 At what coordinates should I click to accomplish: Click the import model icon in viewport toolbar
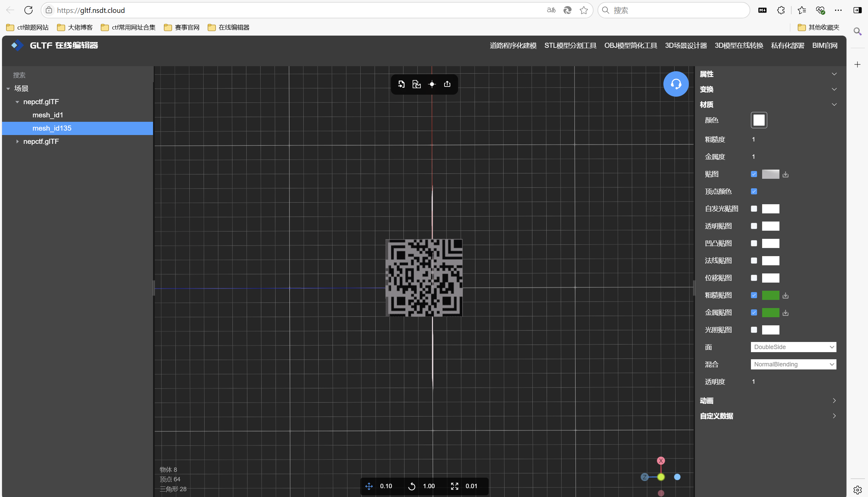coord(401,84)
